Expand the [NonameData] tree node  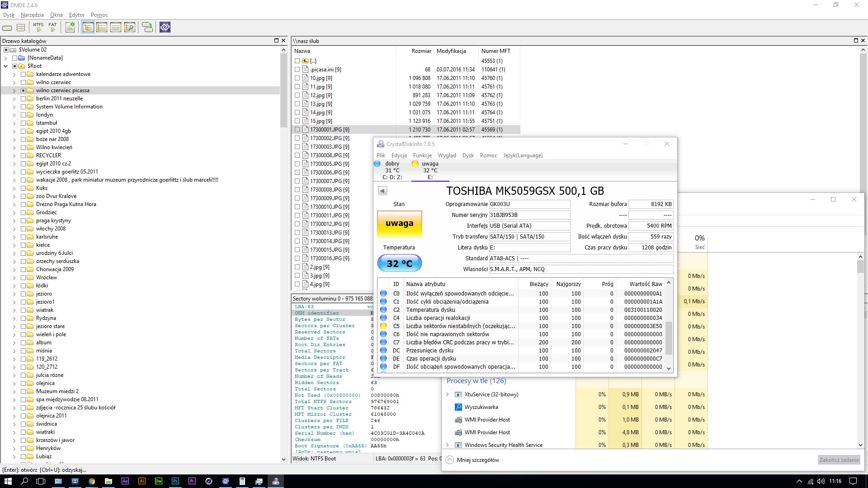pyautogui.click(x=5, y=58)
